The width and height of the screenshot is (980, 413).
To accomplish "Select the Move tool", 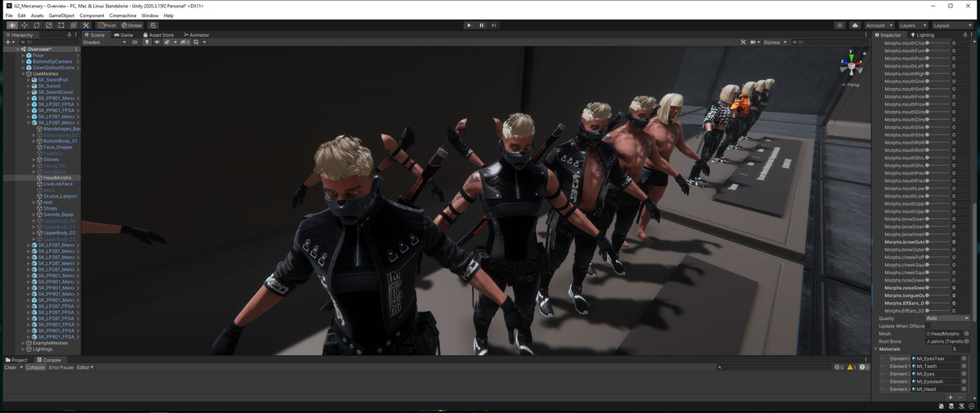I will 24,25.
